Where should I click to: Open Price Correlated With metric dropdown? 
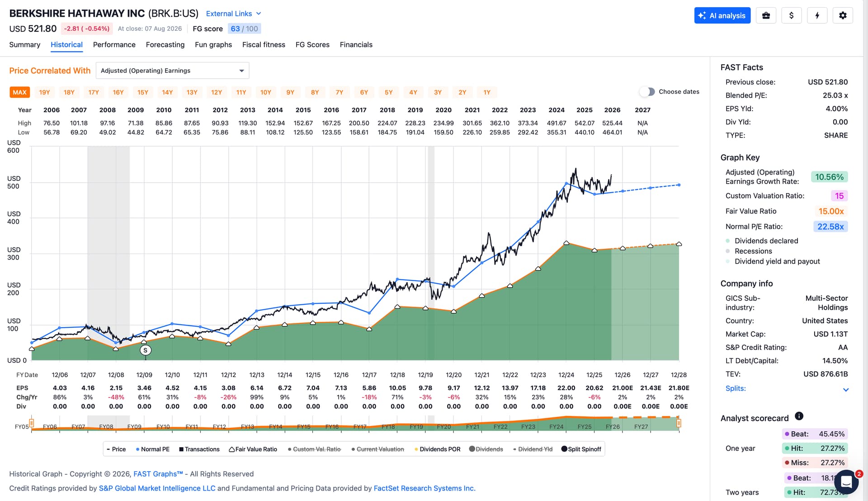pos(172,71)
